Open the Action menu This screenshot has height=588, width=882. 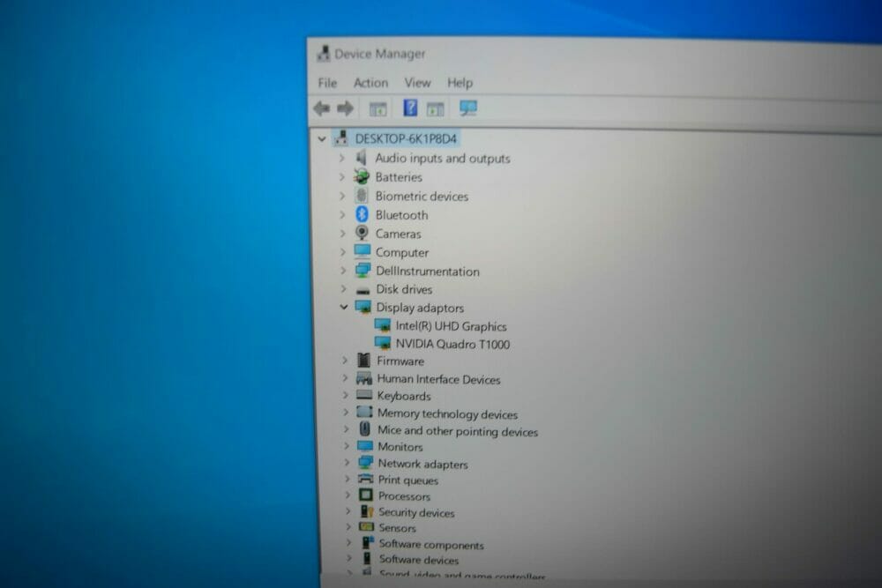point(370,83)
